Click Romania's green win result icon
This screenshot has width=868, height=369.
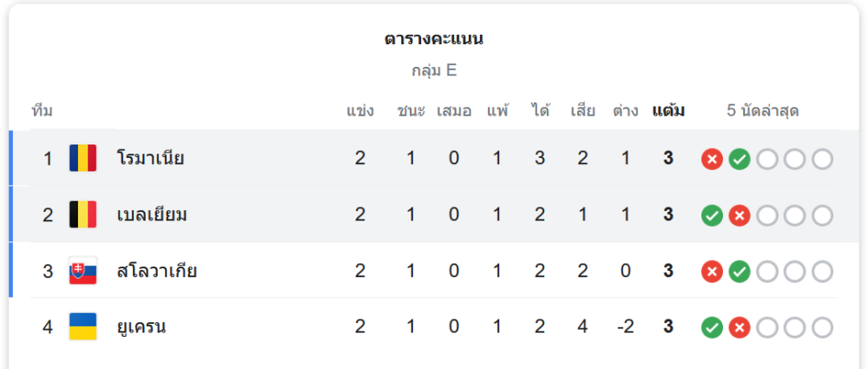pyautogui.click(x=740, y=159)
